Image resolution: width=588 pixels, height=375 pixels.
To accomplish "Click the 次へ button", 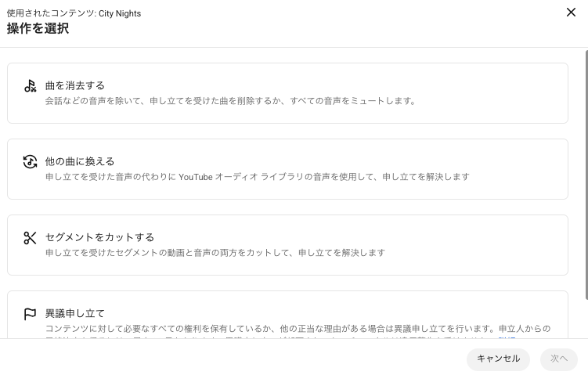I will point(559,359).
